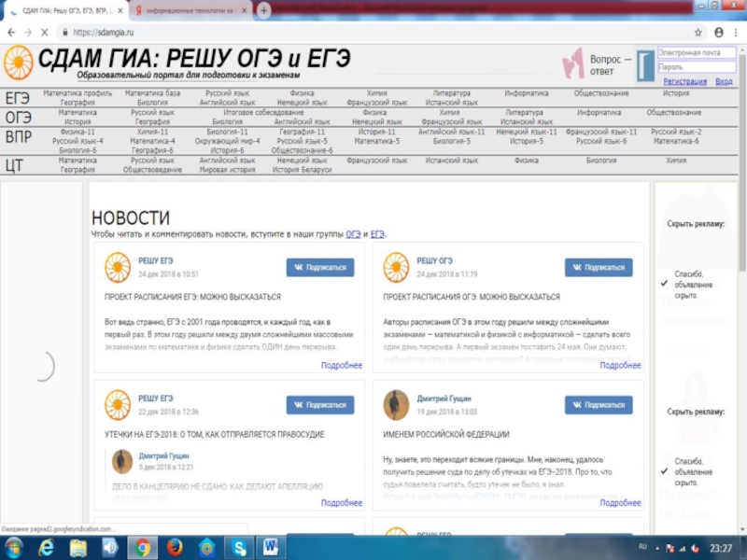Click the taskbar clock 23:27

tap(721, 549)
